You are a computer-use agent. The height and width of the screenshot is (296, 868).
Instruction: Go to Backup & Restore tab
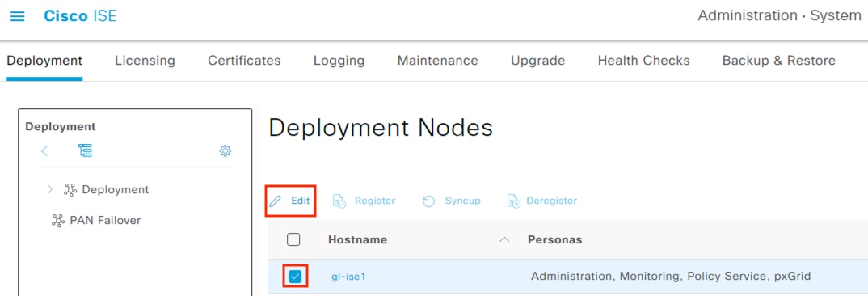pos(779,61)
